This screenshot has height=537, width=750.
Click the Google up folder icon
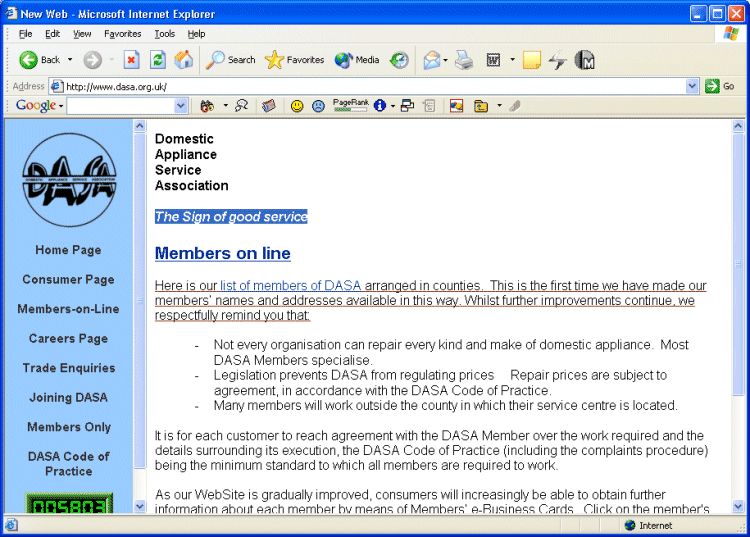click(481, 106)
